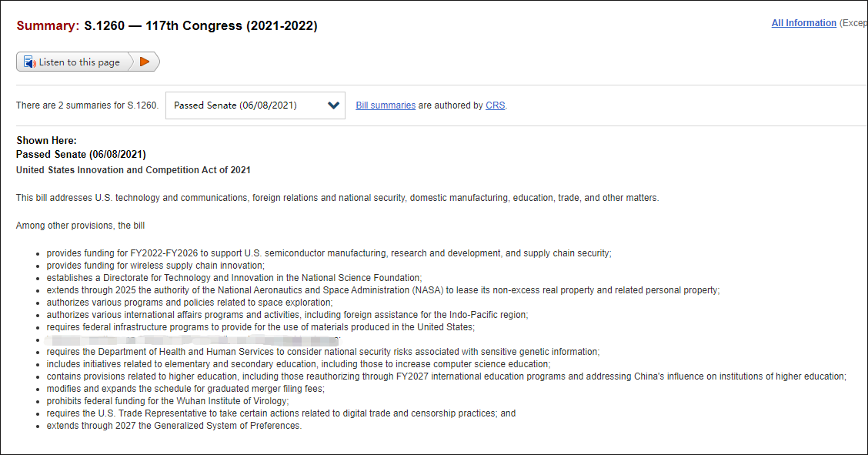
Task: Click the Shown Here label
Action: (46, 141)
